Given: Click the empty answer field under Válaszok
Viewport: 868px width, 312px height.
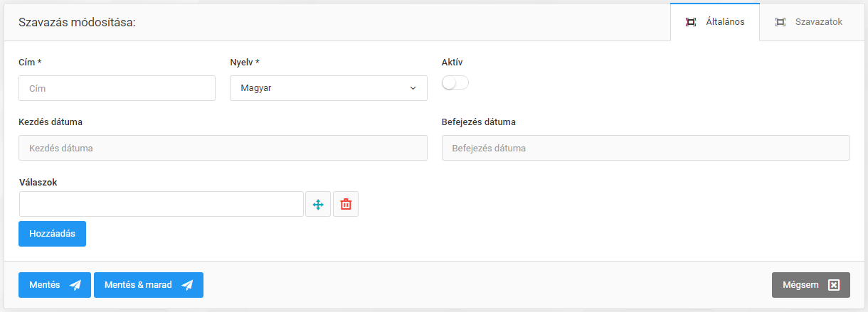Looking at the screenshot, I should pyautogui.click(x=162, y=204).
